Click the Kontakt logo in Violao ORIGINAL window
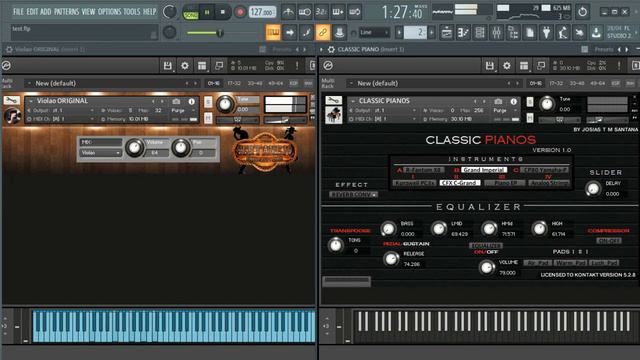640x360 pixels. [x=6, y=65]
